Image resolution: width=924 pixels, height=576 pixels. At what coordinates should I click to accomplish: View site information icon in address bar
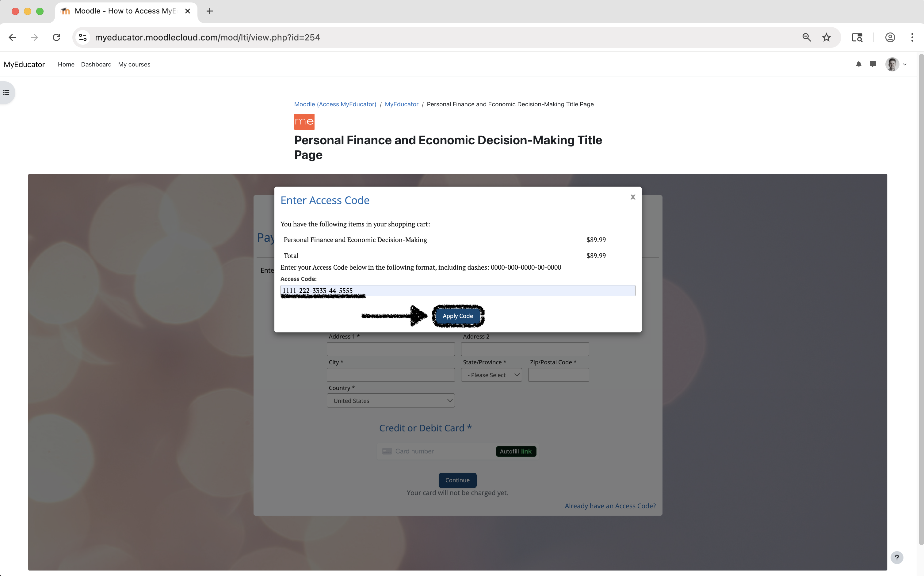[83, 37]
